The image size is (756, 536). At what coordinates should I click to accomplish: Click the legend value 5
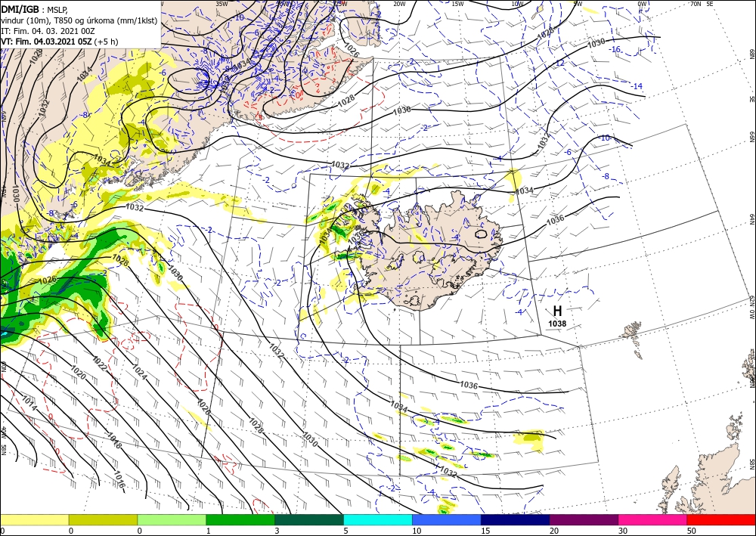[344, 531]
